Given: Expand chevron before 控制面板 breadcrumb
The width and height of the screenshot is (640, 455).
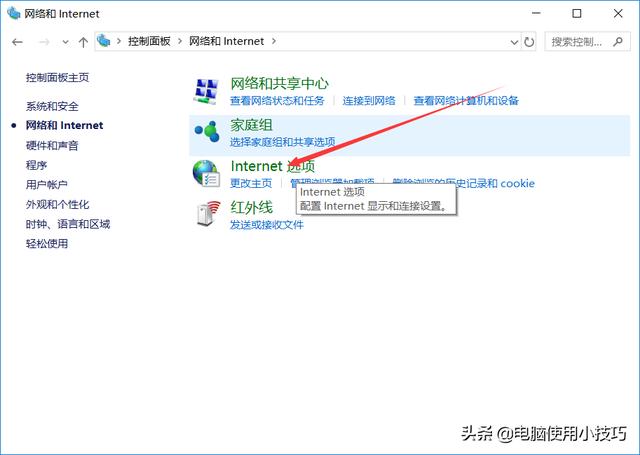Looking at the screenshot, I should tap(119, 41).
